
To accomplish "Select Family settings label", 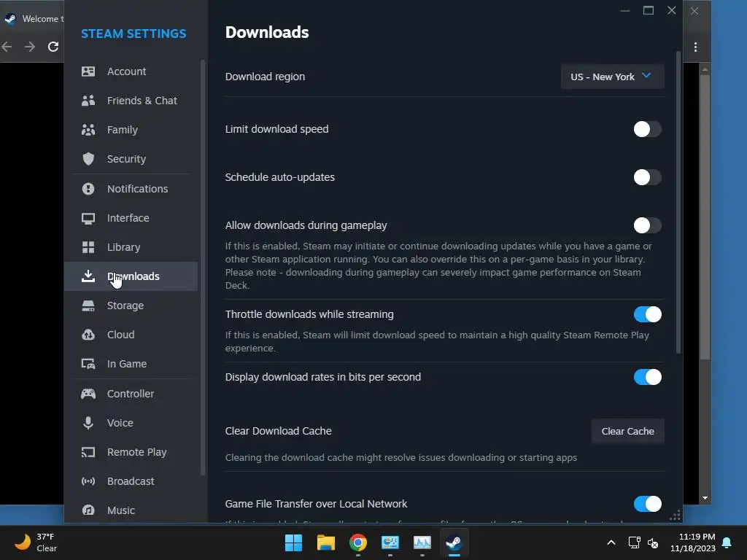I will (x=123, y=130).
